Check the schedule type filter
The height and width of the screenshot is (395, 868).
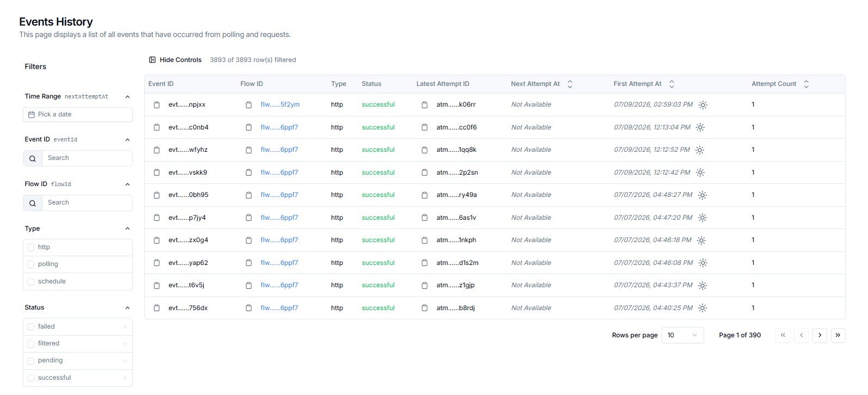pyautogui.click(x=30, y=282)
